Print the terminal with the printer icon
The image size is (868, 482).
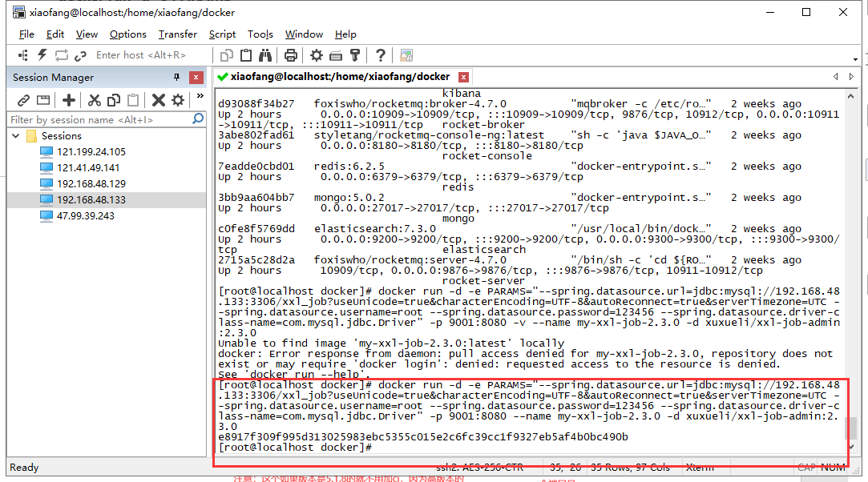pyautogui.click(x=293, y=54)
